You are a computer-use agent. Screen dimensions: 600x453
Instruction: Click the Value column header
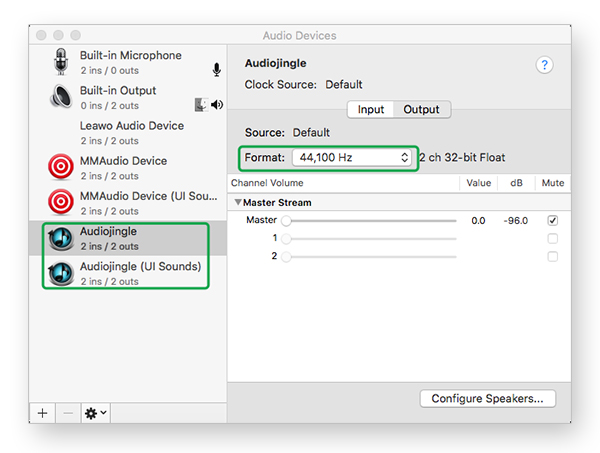(478, 183)
